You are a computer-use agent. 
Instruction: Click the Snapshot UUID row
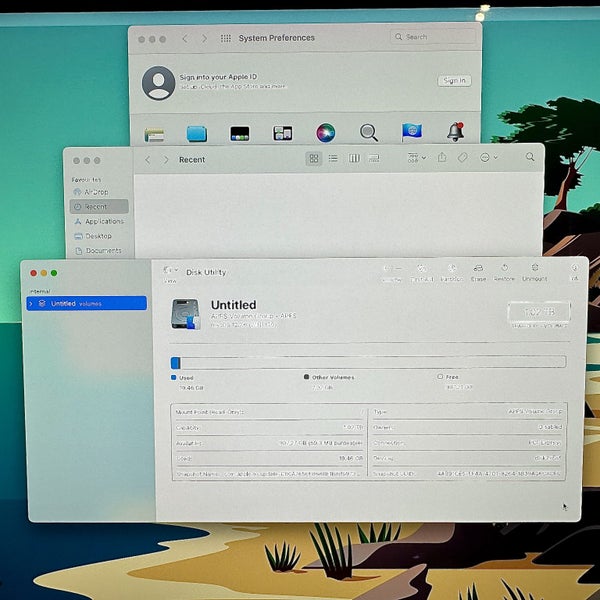[x=467, y=473]
